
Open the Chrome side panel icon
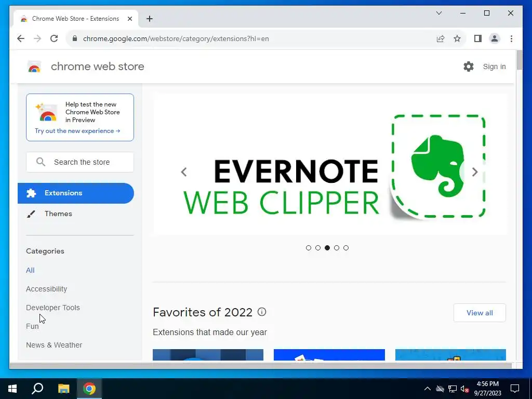(478, 38)
